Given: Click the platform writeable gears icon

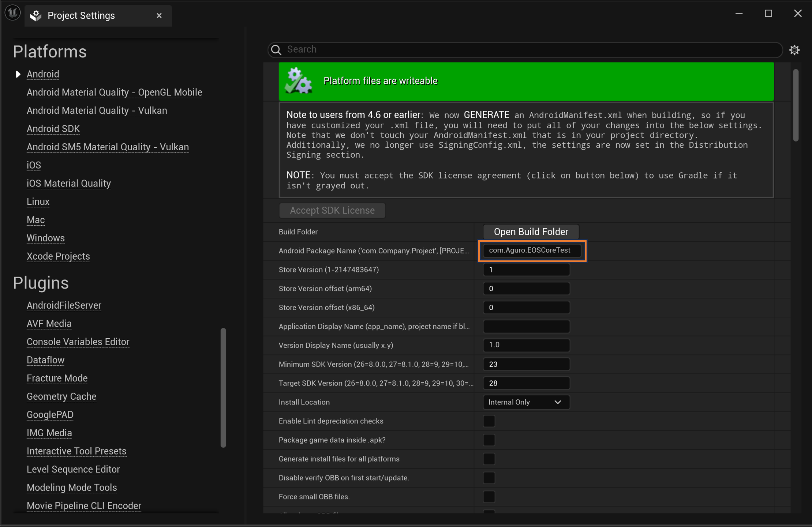Looking at the screenshot, I should (299, 81).
